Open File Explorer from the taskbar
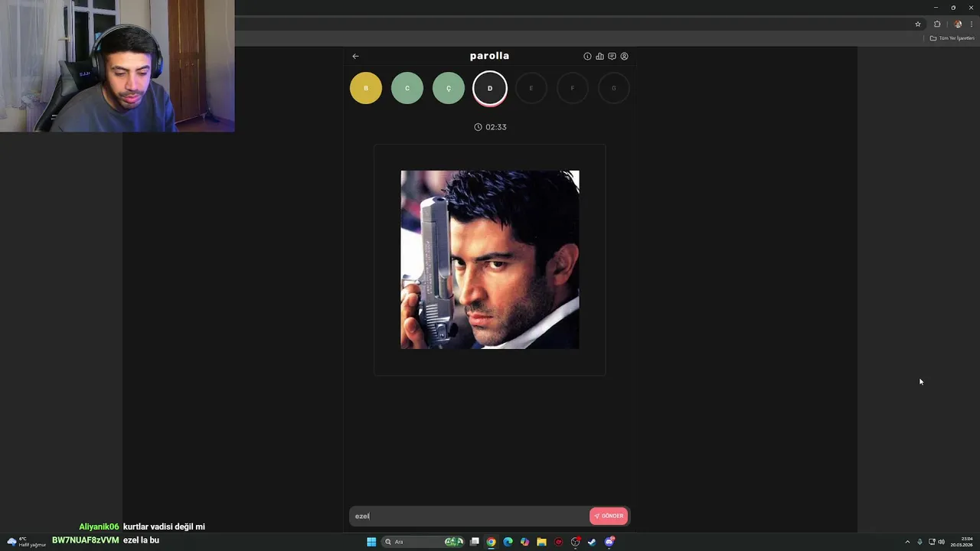 [541, 542]
